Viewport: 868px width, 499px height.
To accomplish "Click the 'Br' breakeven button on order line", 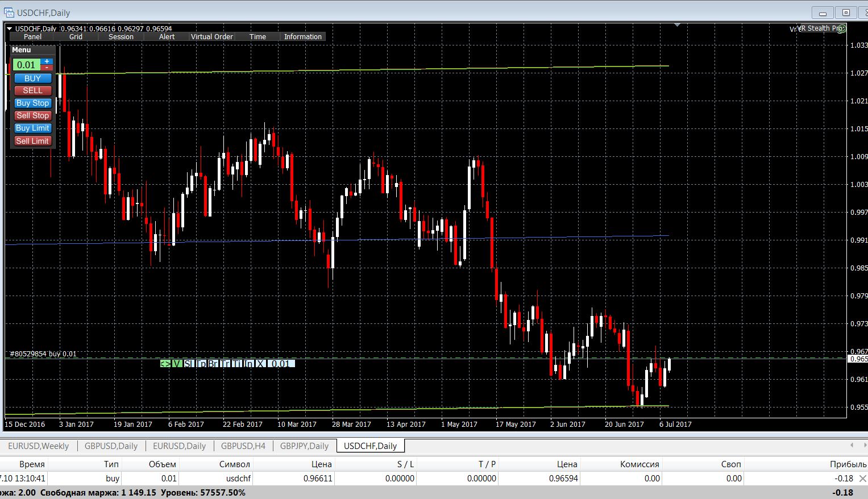I will point(213,364).
